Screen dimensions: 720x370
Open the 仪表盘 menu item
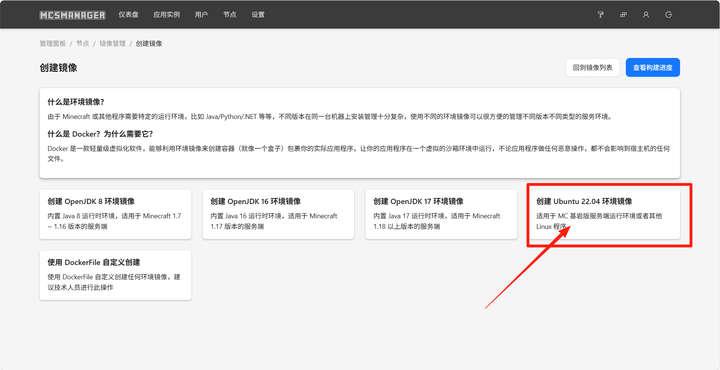tap(129, 15)
